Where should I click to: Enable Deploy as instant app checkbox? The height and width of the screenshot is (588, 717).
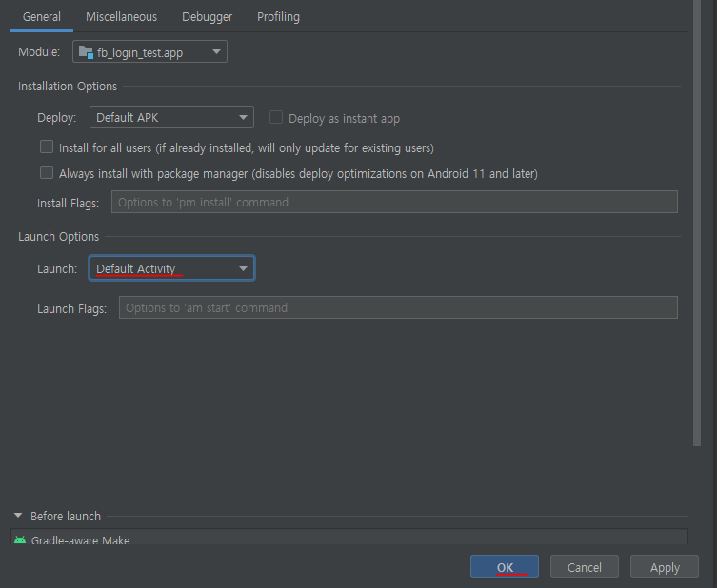(x=276, y=117)
